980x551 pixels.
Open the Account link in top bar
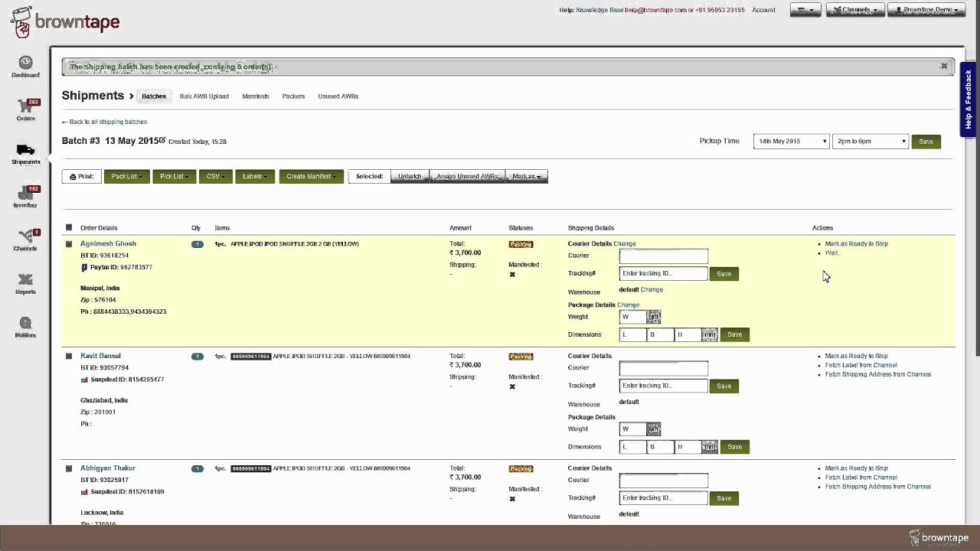coord(763,10)
